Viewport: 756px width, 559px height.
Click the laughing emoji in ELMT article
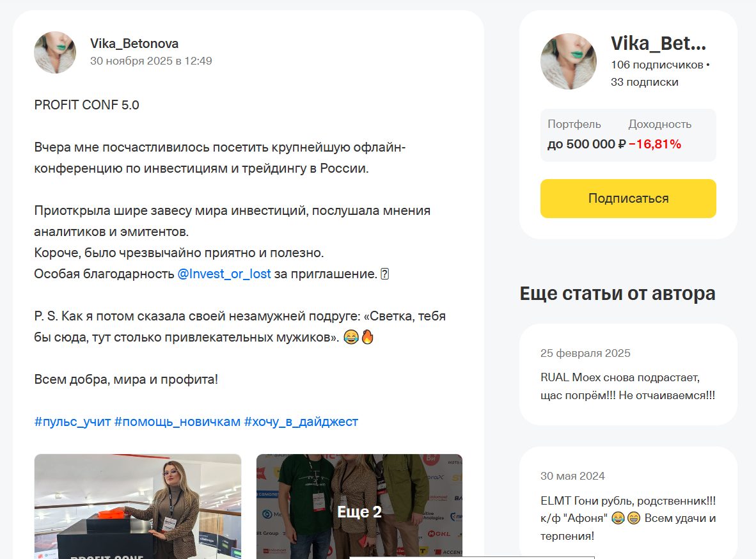pos(618,519)
